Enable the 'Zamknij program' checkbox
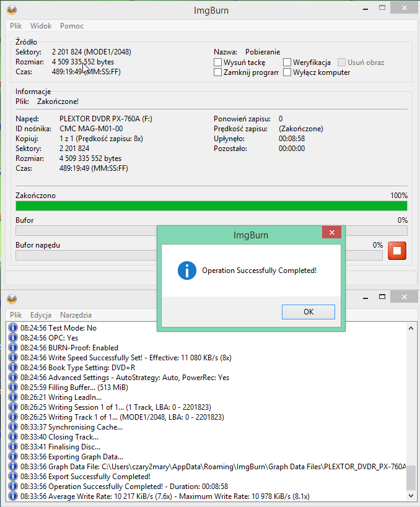 coord(218,72)
